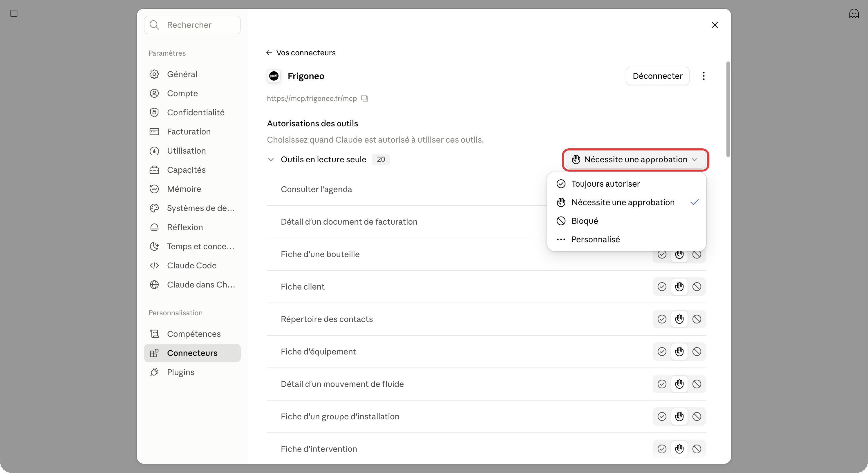Block Fiche d'équipement tool

(697, 352)
